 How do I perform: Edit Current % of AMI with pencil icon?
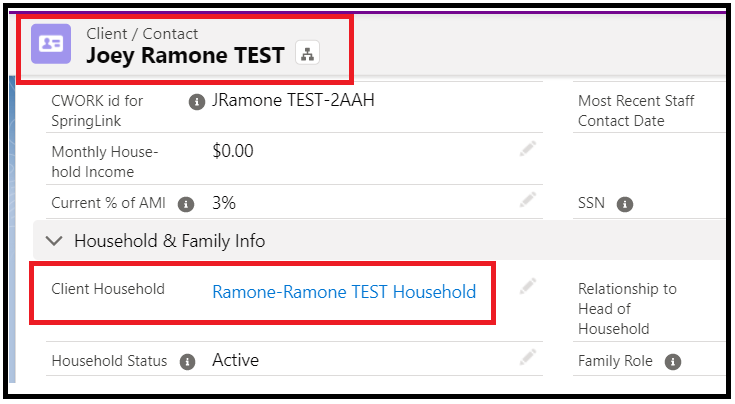point(527,200)
